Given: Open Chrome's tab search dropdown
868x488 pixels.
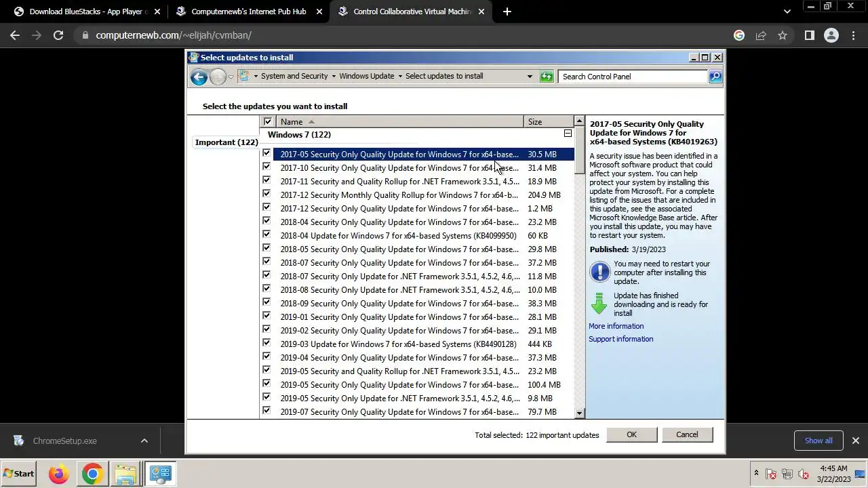Looking at the screenshot, I should [x=787, y=12].
